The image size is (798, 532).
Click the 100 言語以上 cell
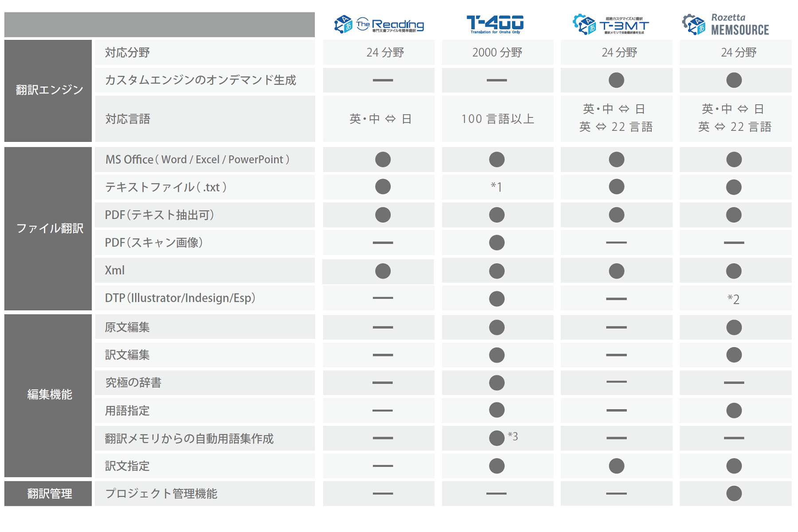click(497, 119)
